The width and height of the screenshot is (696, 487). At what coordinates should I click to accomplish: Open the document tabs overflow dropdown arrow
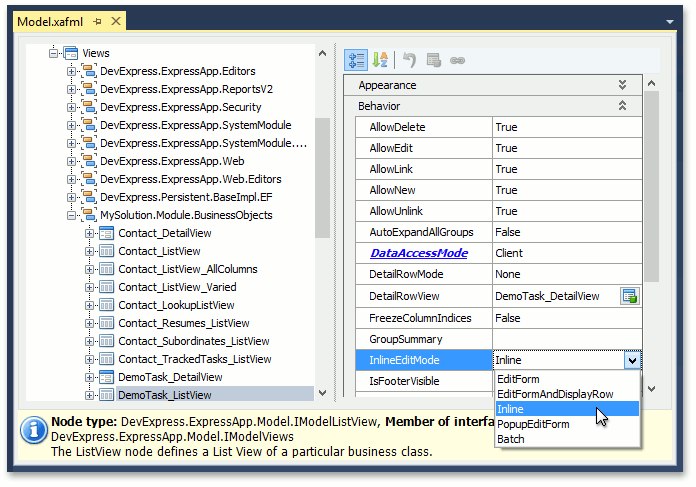coord(669,21)
